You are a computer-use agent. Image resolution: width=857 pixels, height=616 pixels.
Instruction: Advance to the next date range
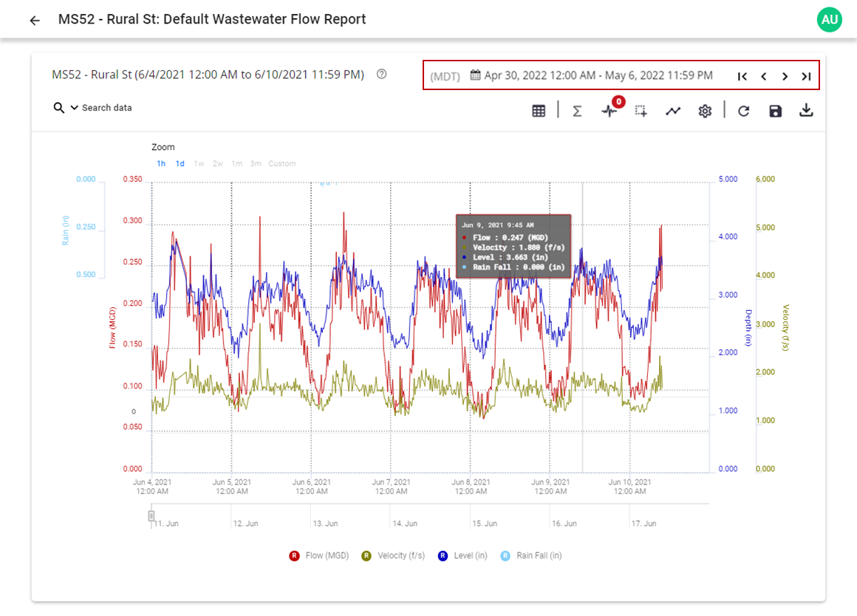click(x=785, y=75)
